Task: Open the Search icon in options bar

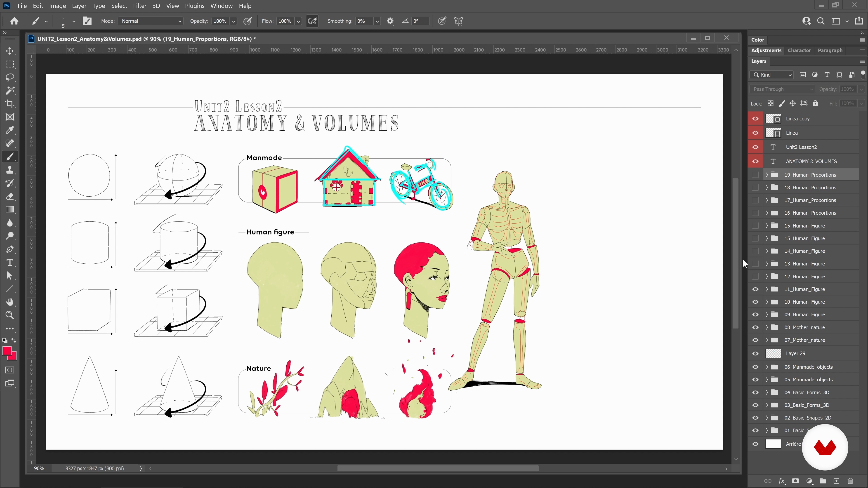Action: coord(821,21)
